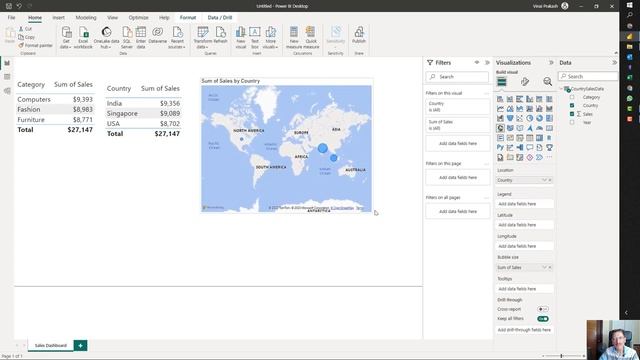Click the Cut button

25,29
